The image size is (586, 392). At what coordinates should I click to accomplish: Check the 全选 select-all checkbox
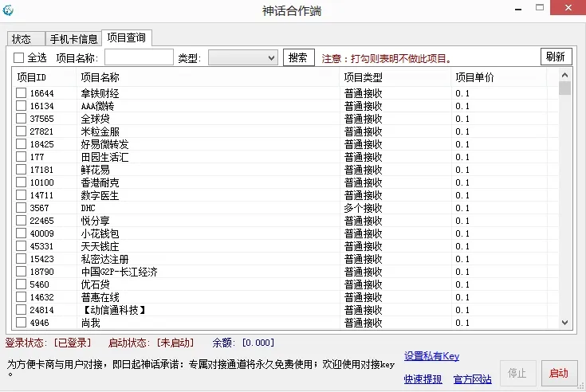pos(19,57)
